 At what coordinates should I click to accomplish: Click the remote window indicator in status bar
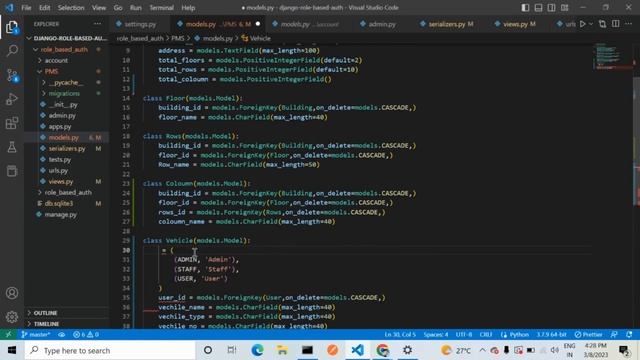click(x=8, y=334)
